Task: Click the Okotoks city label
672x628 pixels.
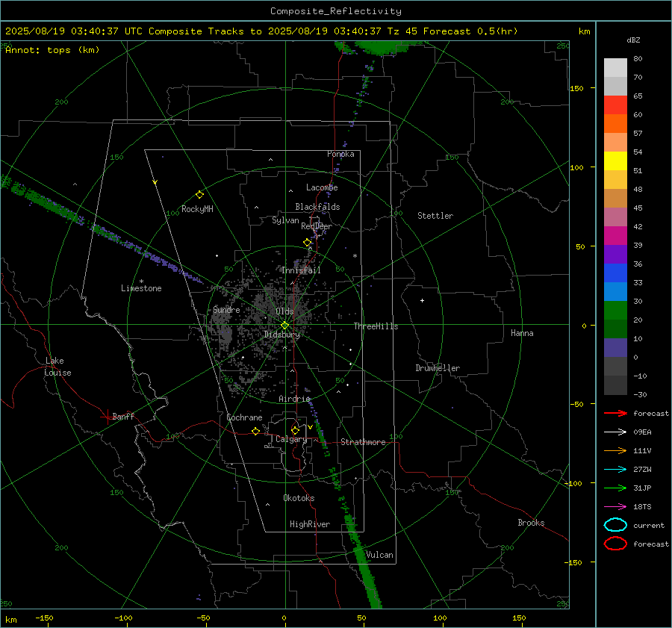Action: (x=299, y=497)
